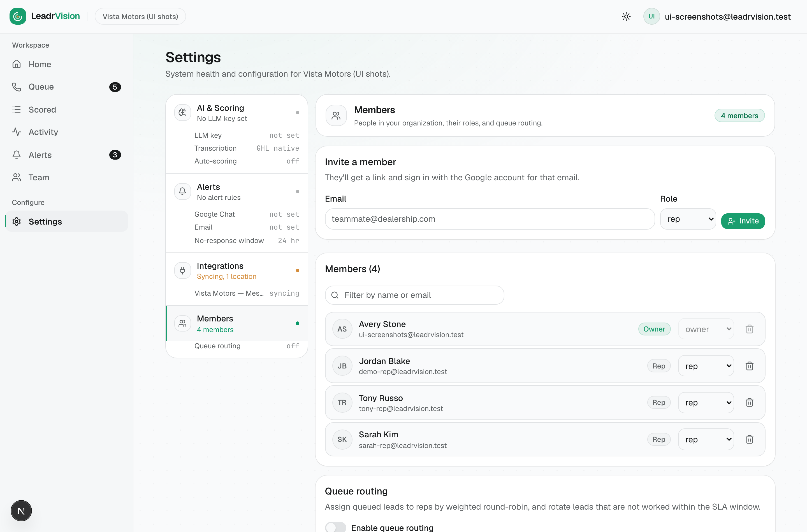
Task: Click the 4 members badge
Action: (x=739, y=116)
